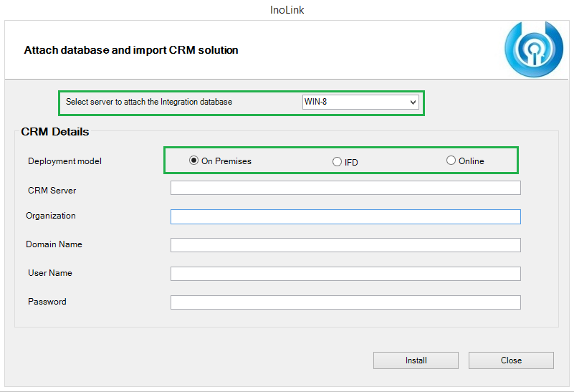574x392 pixels.
Task: Click the Close button
Action: [511, 360]
